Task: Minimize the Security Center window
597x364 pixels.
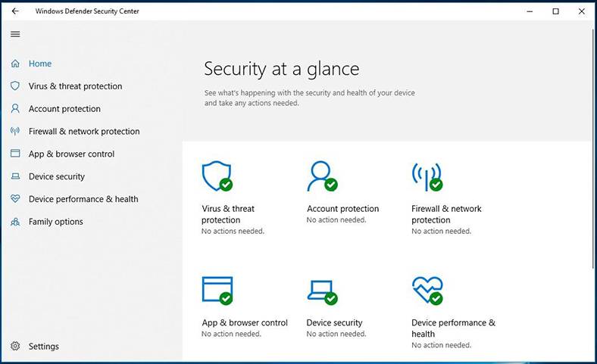Action: 530,11
